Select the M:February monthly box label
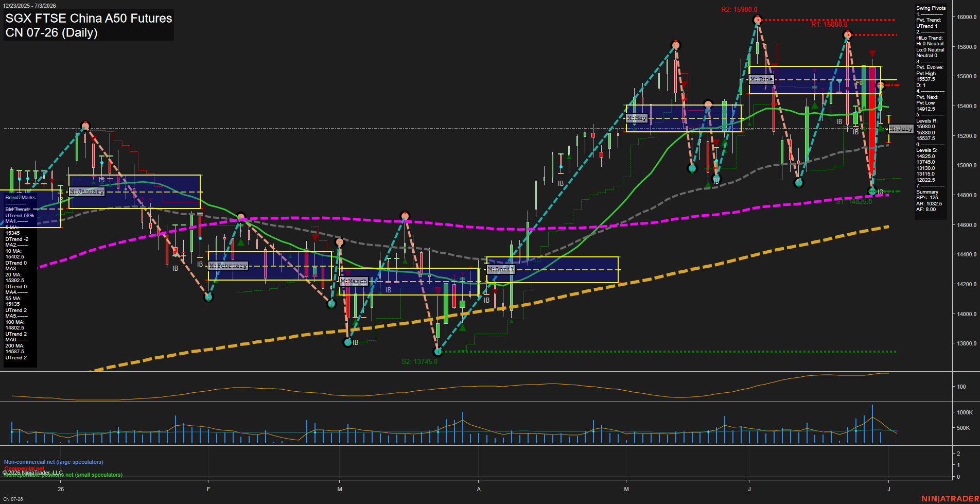The height and width of the screenshot is (504, 980). (x=228, y=266)
